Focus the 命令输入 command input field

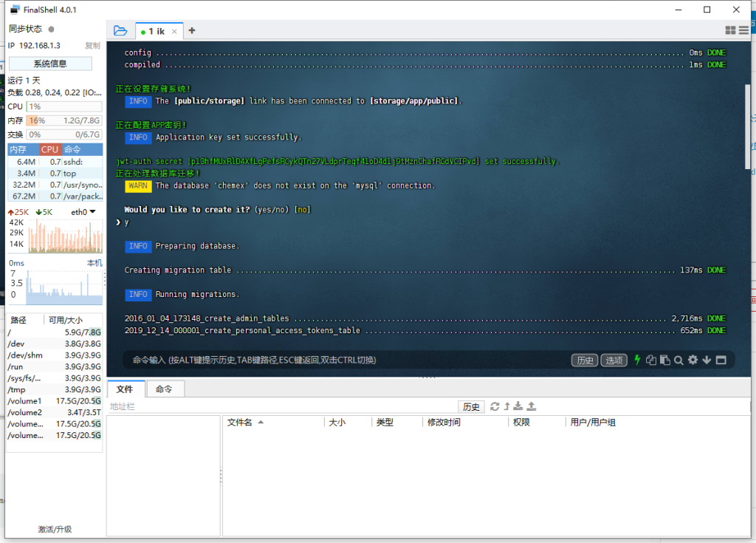[x=347, y=360]
